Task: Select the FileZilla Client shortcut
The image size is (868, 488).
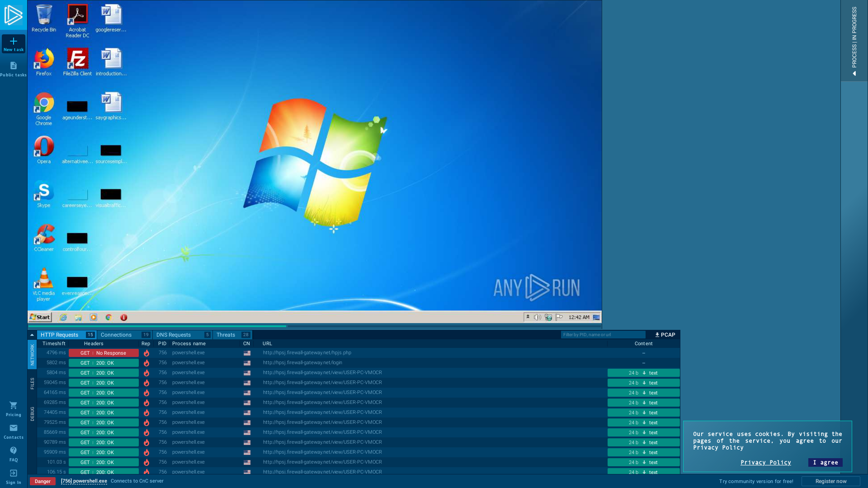Action: [x=77, y=62]
